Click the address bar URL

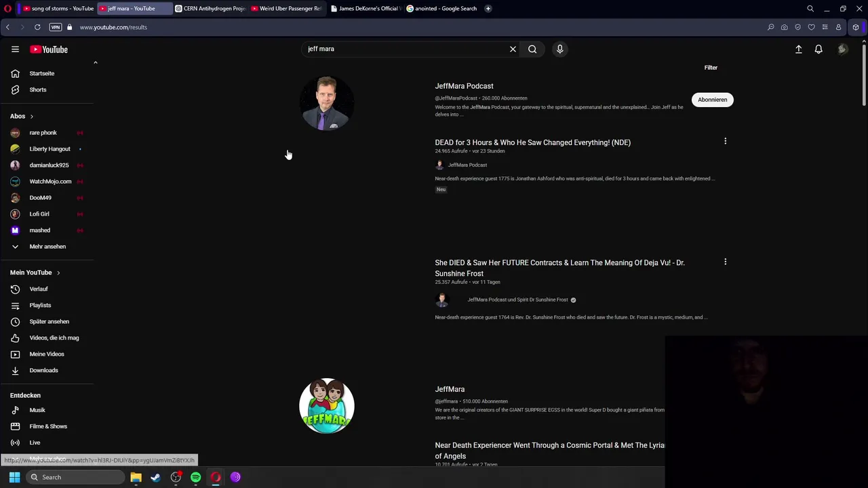(x=113, y=27)
